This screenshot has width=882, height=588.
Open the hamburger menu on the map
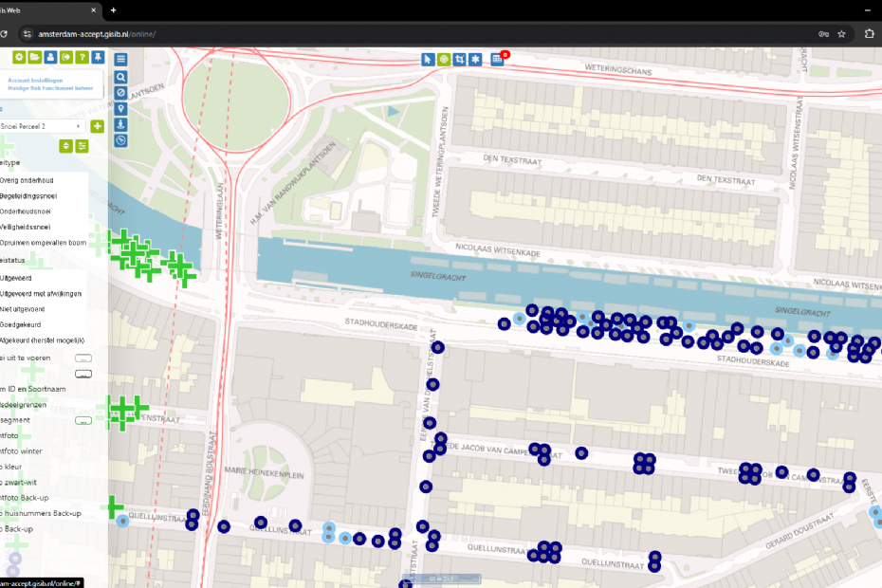pyautogui.click(x=120, y=59)
